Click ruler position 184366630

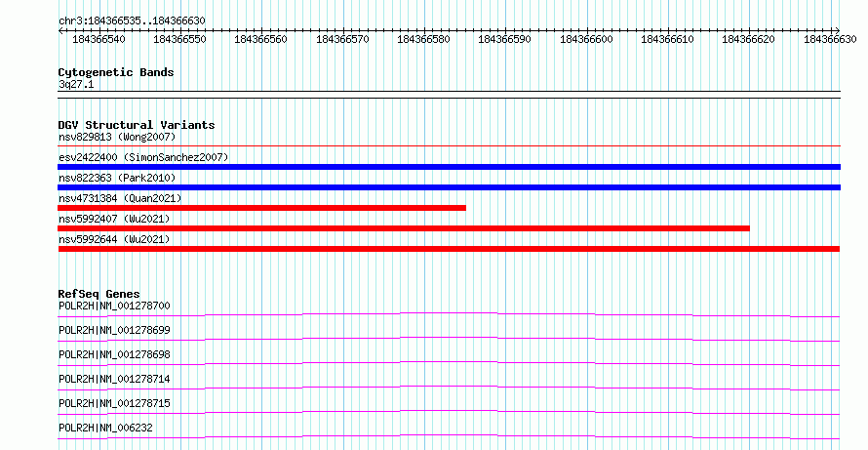pyautogui.click(x=830, y=39)
